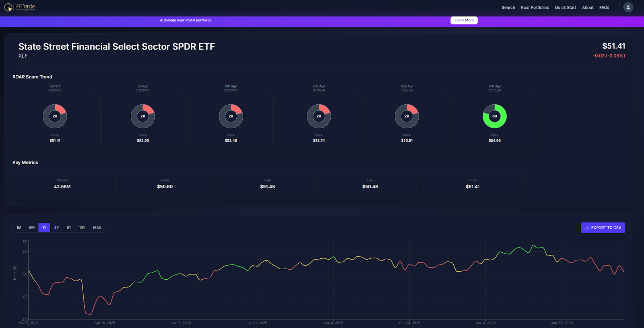Click the Sep 4, 2025 axis label
This screenshot has height=328, width=644.
tap(333, 323)
